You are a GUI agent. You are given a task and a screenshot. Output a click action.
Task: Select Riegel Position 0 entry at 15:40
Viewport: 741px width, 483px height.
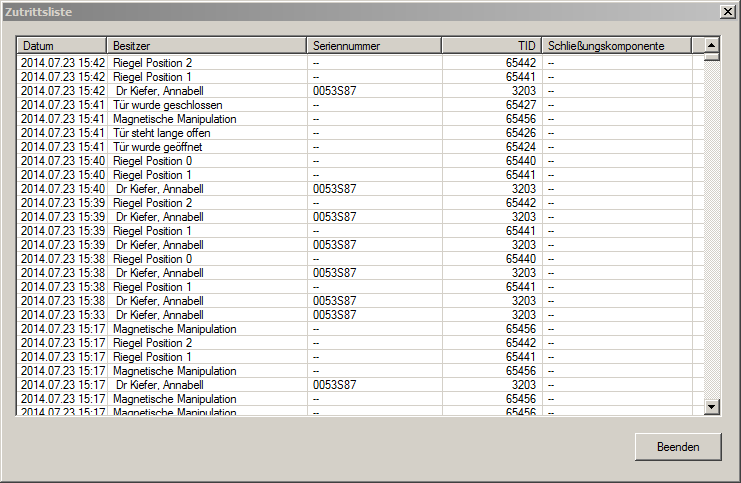coord(153,161)
